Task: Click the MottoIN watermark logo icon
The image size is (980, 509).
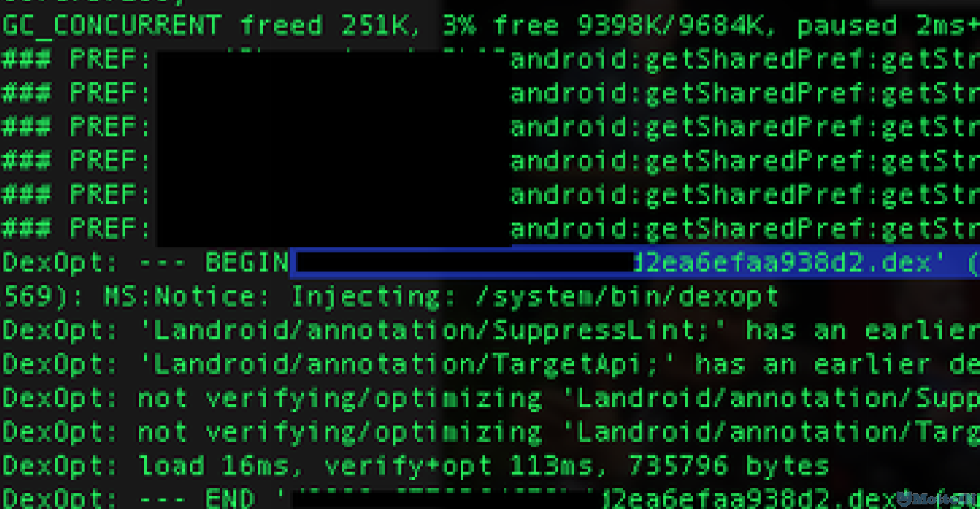Action: [x=904, y=498]
